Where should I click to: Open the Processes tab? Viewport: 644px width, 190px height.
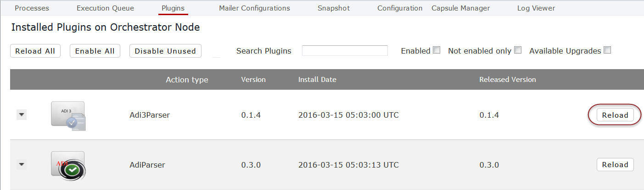[32, 8]
